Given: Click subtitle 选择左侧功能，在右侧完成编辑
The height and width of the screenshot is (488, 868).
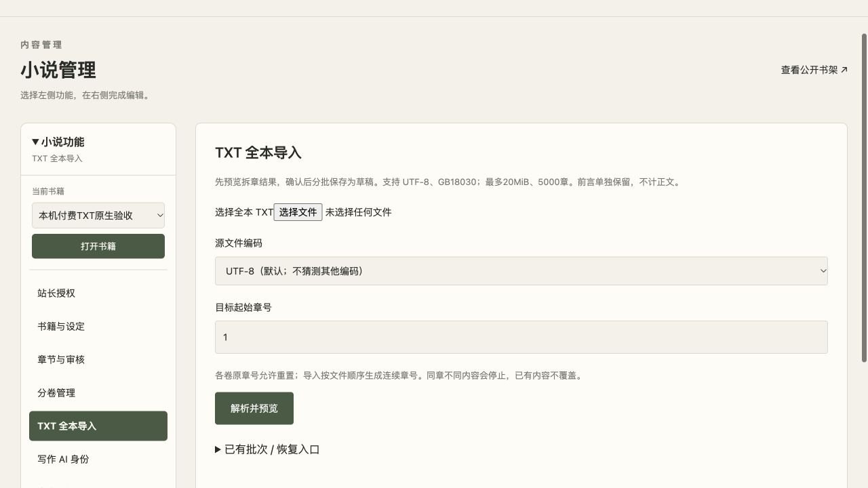Looking at the screenshot, I should click(x=86, y=95).
